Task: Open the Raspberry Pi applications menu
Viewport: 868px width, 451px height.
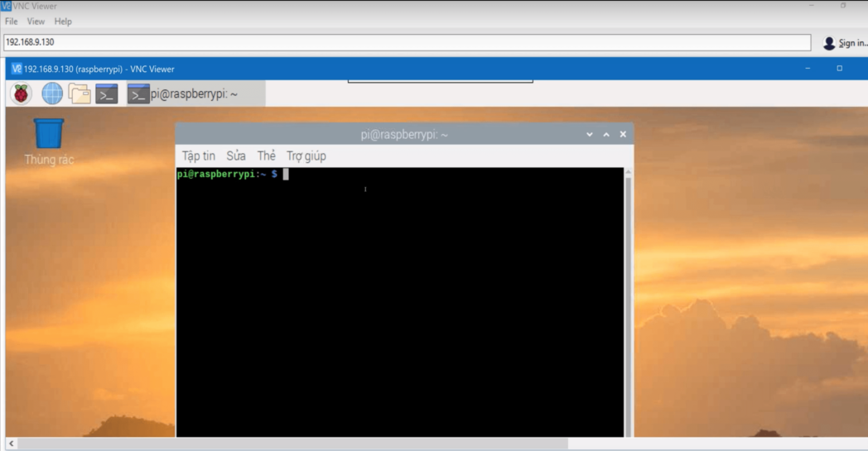Action: point(22,94)
